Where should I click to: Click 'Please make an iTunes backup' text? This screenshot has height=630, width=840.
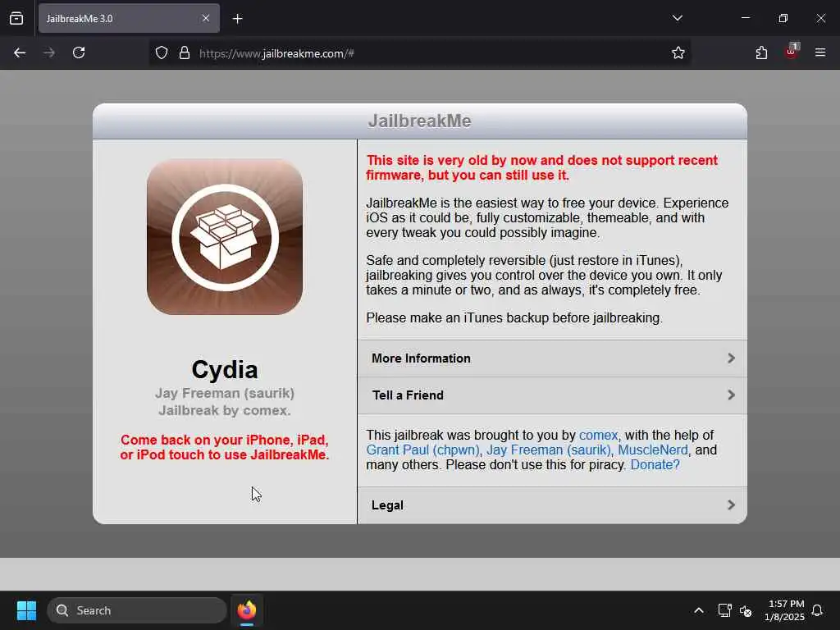pyautogui.click(x=514, y=317)
